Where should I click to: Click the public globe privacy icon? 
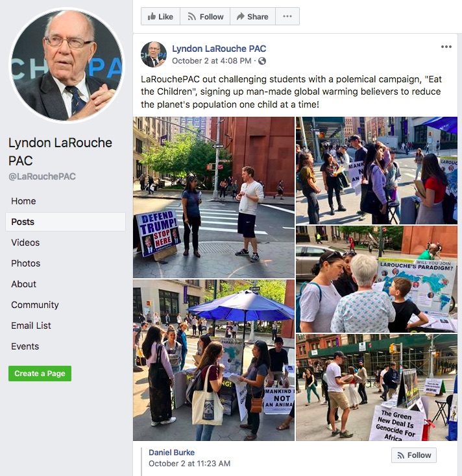tap(262, 61)
